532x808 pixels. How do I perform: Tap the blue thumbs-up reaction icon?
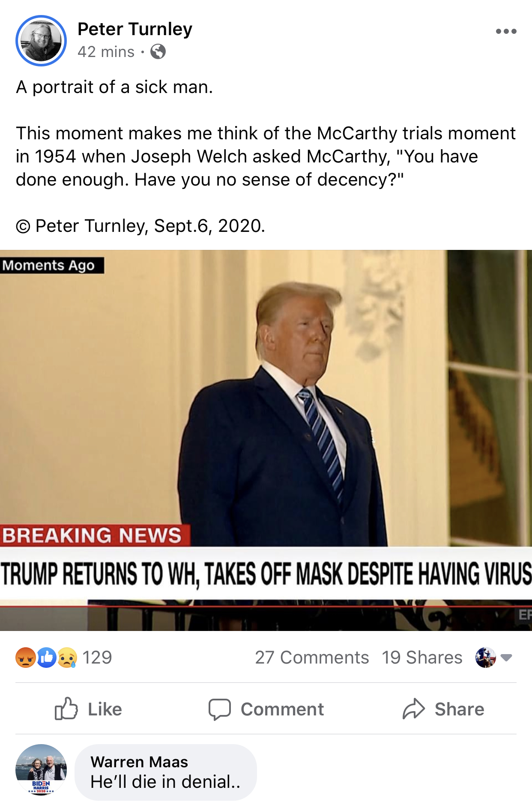47,657
